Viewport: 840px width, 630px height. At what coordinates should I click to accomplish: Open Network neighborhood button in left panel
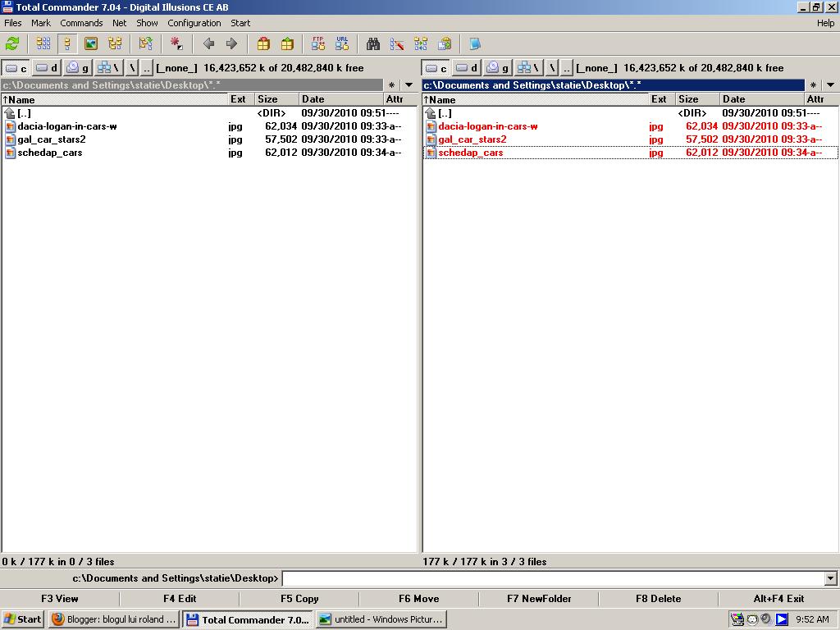pyautogui.click(x=109, y=68)
